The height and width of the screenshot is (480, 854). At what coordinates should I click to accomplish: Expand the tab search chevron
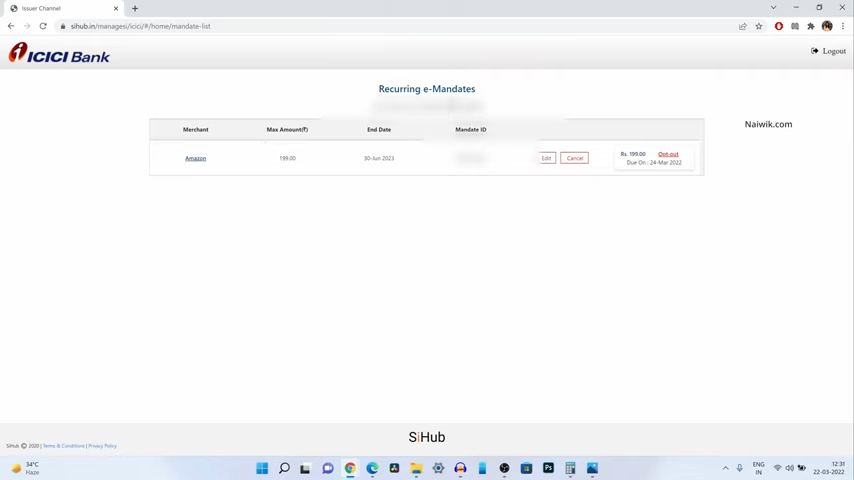coord(773,8)
